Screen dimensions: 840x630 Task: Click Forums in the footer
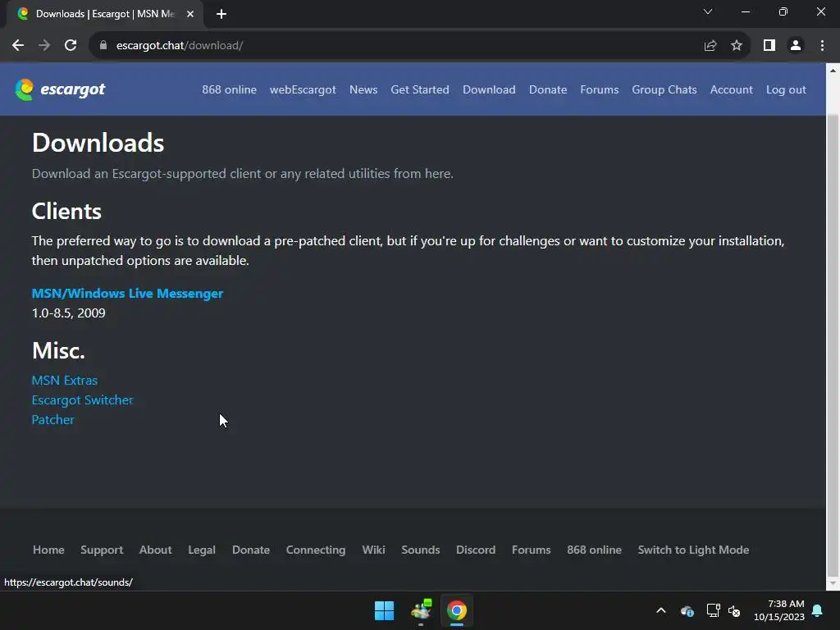(532, 550)
